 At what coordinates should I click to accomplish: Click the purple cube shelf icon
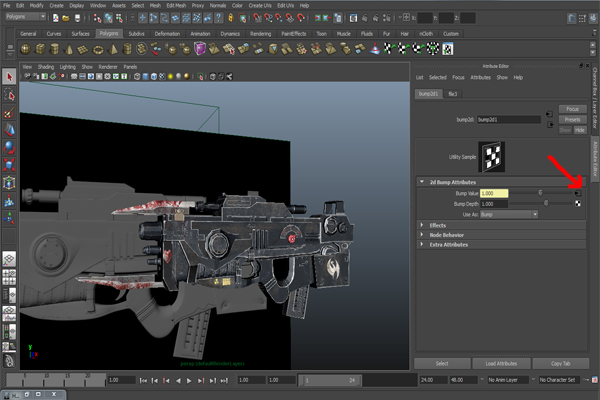pos(199,49)
